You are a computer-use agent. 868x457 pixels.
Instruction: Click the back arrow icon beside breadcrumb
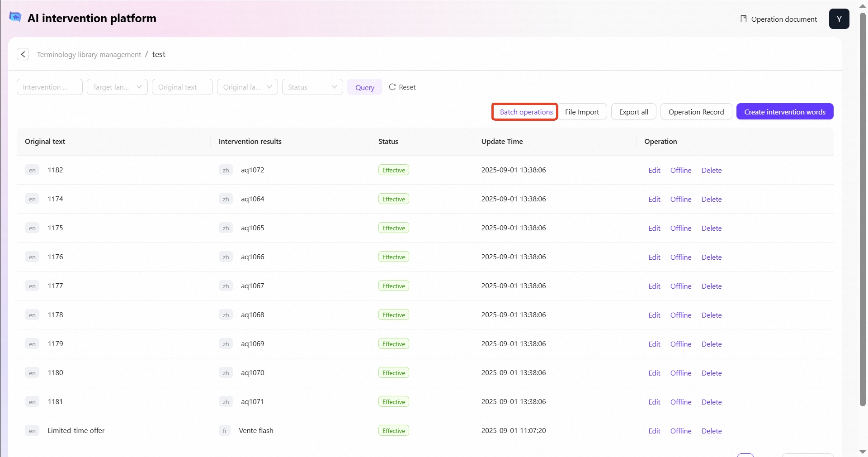23,54
